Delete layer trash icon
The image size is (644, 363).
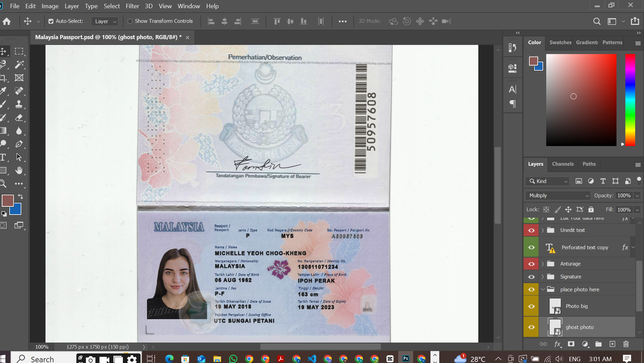pos(626,344)
